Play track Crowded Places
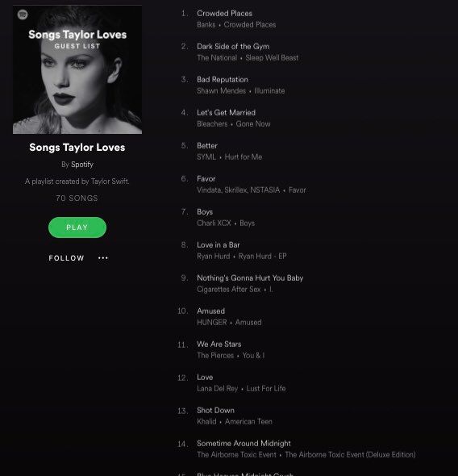 tap(224, 14)
